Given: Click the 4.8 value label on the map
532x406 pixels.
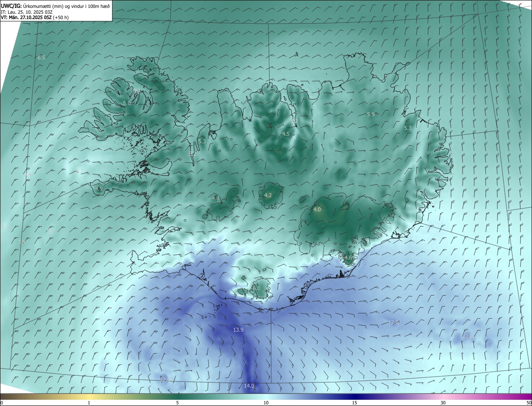Looking at the screenshot, I should (216, 198).
